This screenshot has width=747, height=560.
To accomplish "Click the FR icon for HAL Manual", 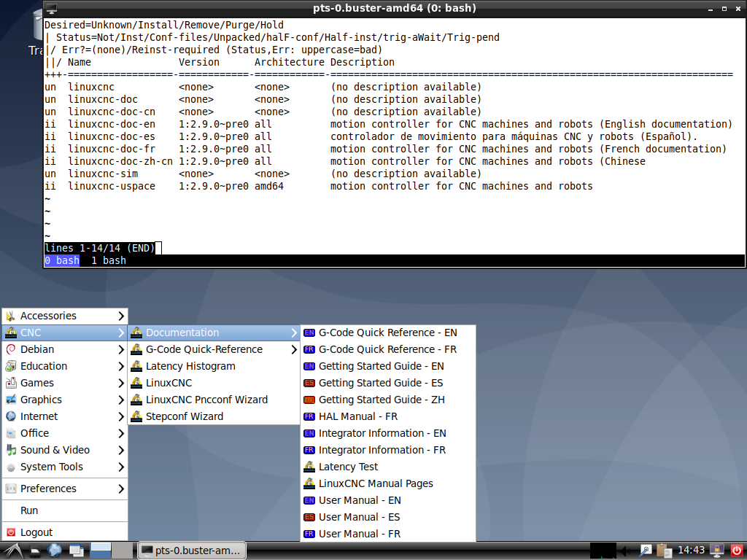I will [x=309, y=416].
